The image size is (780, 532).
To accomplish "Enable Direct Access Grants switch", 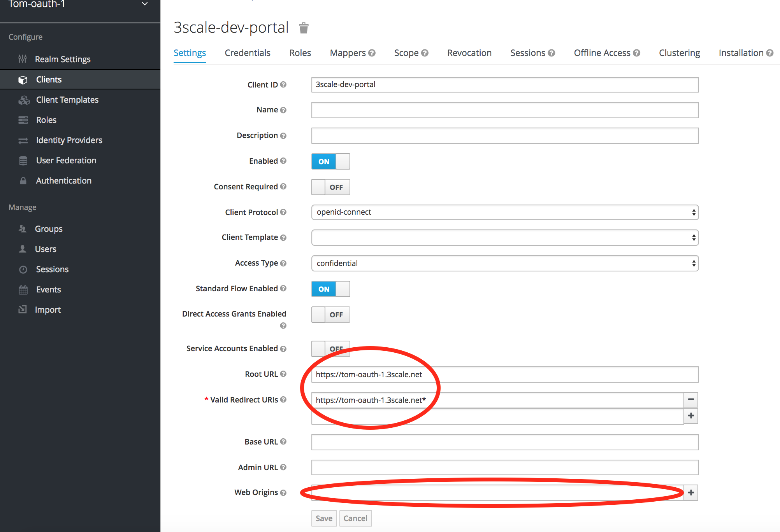I will tap(330, 315).
